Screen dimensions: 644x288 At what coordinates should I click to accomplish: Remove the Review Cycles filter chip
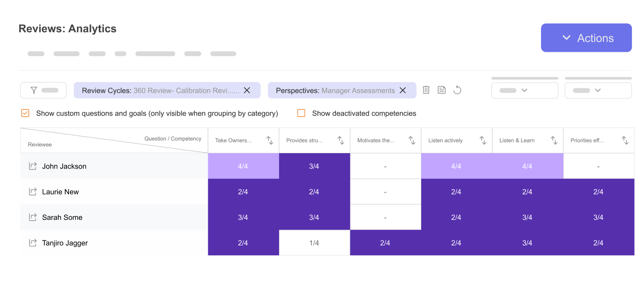click(247, 90)
